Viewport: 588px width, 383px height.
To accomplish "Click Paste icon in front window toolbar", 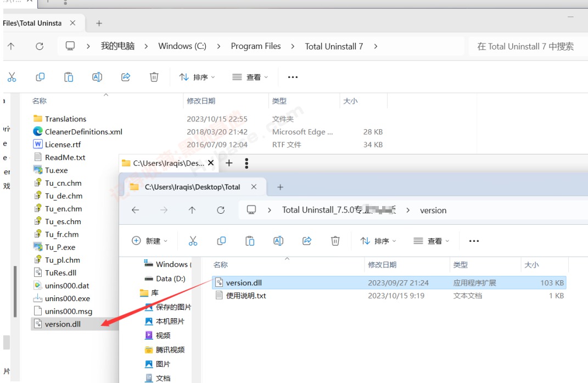I will [x=250, y=241].
